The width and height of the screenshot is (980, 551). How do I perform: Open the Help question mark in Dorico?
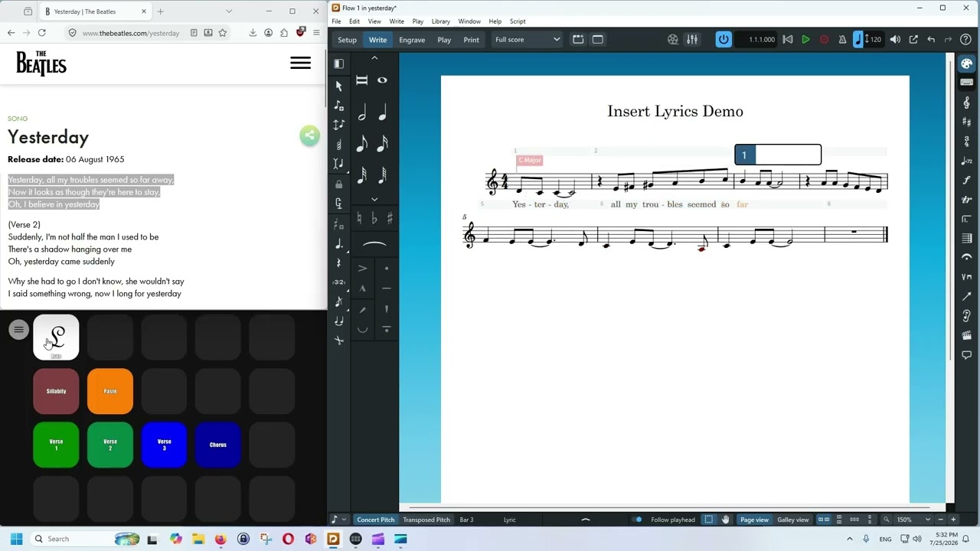coord(965,40)
